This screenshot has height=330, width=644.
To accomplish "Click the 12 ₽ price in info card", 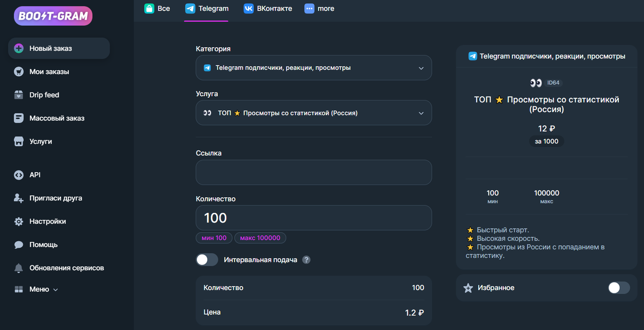I will [x=546, y=128].
